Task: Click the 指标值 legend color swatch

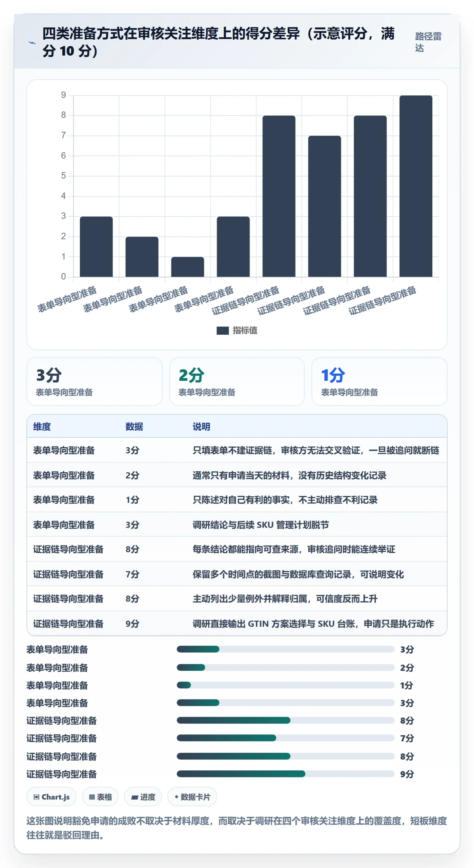Action: (x=223, y=331)
